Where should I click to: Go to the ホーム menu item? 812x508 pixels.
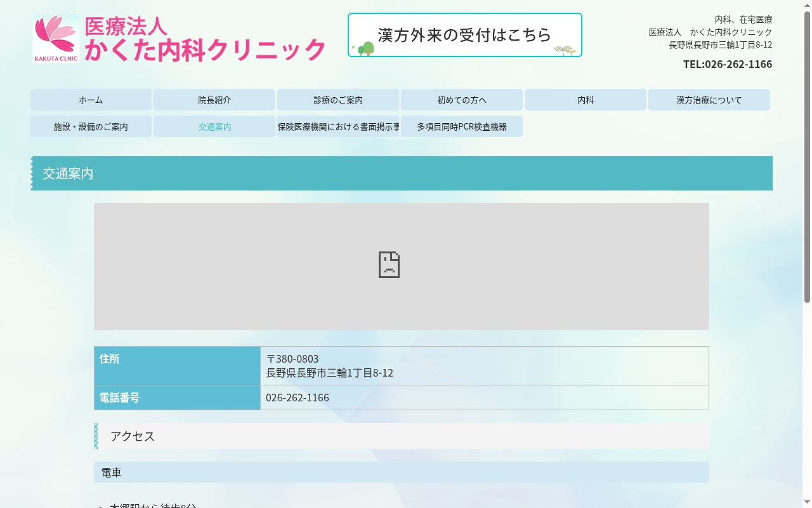[91, 100]
